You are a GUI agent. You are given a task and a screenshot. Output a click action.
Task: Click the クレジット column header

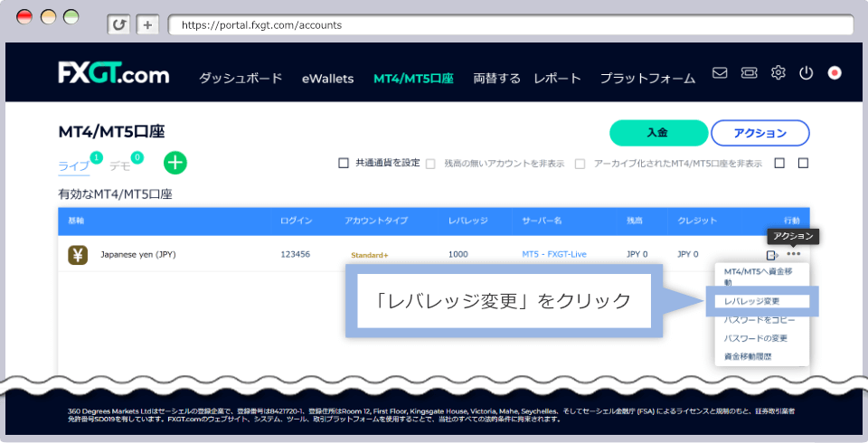(x=697, y=221)
